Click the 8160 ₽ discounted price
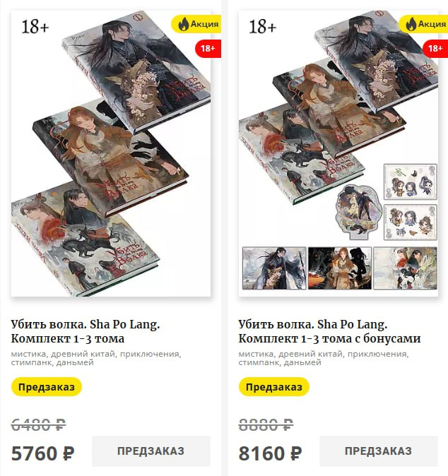 (271, 453)
